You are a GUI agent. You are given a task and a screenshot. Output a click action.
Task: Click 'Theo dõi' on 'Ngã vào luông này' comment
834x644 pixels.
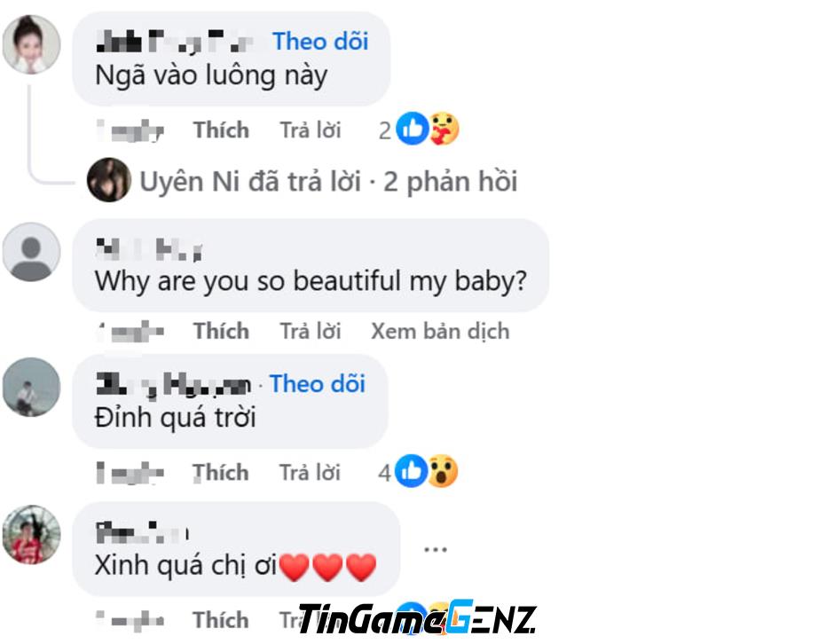(x=320, y=42)
